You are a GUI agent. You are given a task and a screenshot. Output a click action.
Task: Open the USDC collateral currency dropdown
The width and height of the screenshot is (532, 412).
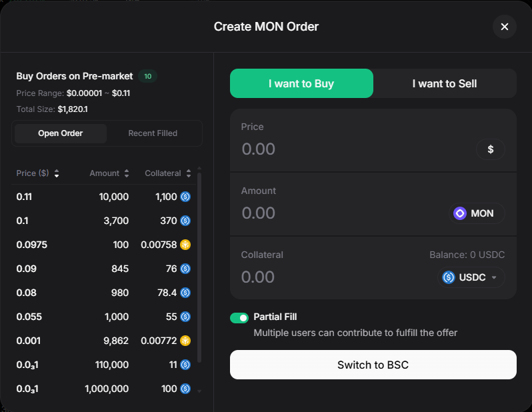coord(471,277)
